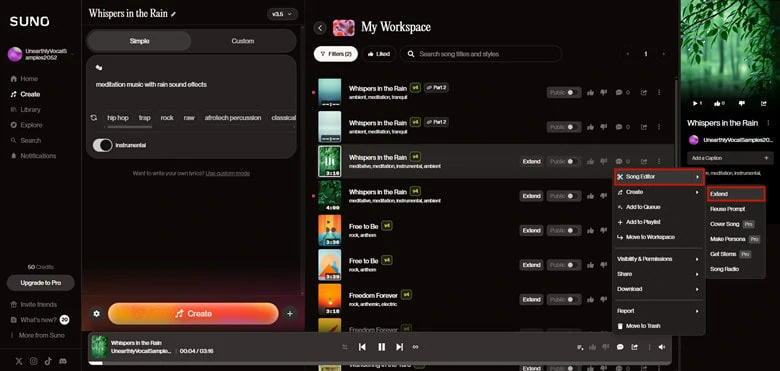
Task: Toggle the Liked filter
Action: click(x=379, y=54)
